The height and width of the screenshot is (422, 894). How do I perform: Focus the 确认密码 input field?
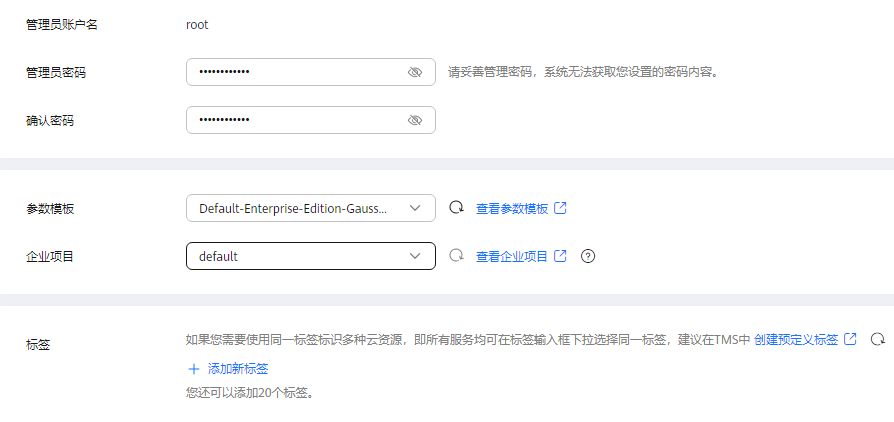311,120
